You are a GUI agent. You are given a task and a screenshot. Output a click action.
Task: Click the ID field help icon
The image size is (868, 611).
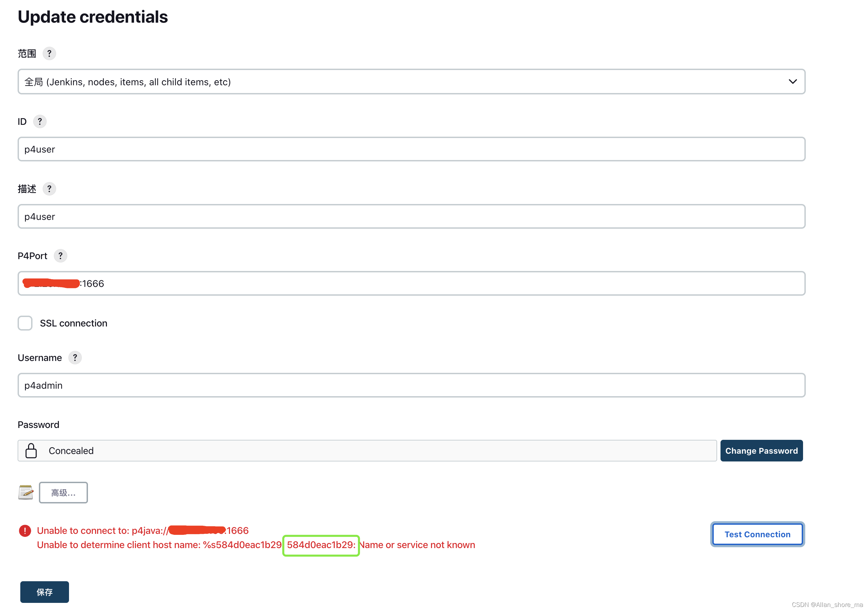coord(40,121)
